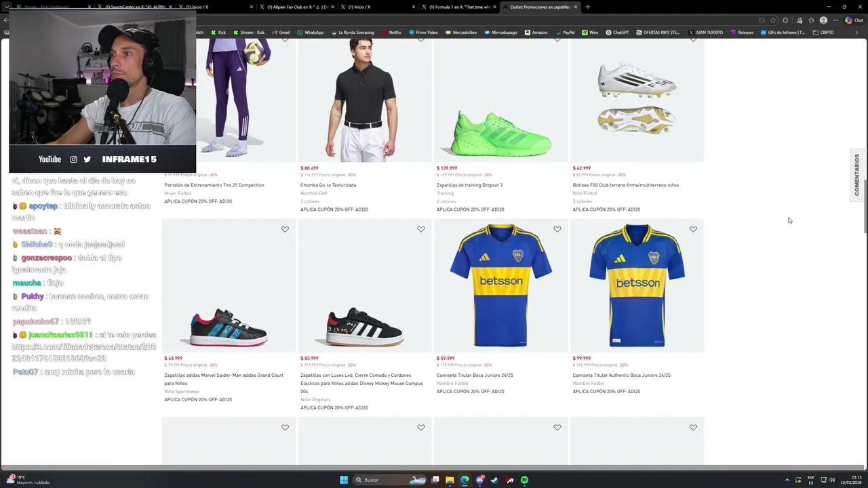Image resolution: width=868 pixels, height=488 pixels.
Task: Open Zapatillas de training Dropset 3 link
Action: click(x=469, y=185)
